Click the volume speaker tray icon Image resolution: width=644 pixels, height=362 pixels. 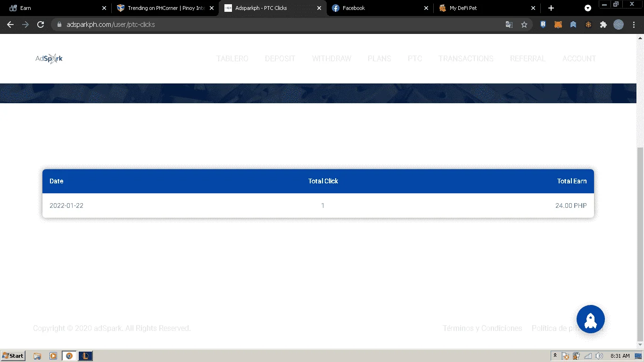coord(599,356)
